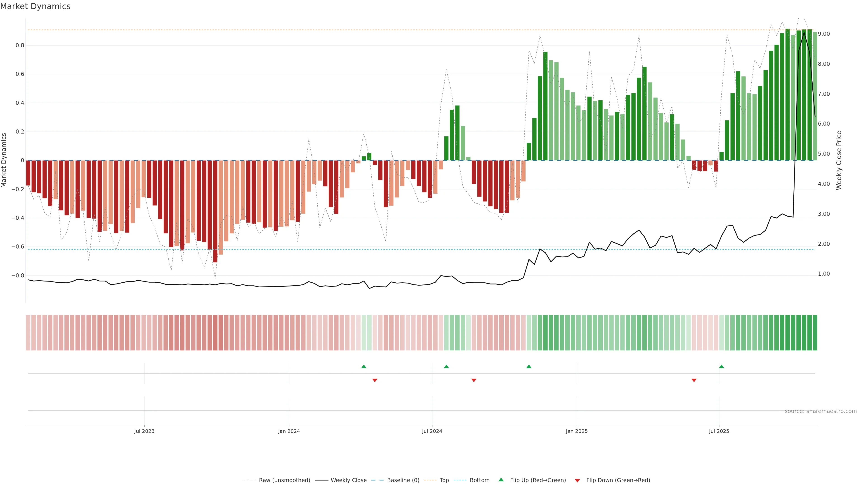Click the Jan 2025 x-axis label

[x=577, y=431]
